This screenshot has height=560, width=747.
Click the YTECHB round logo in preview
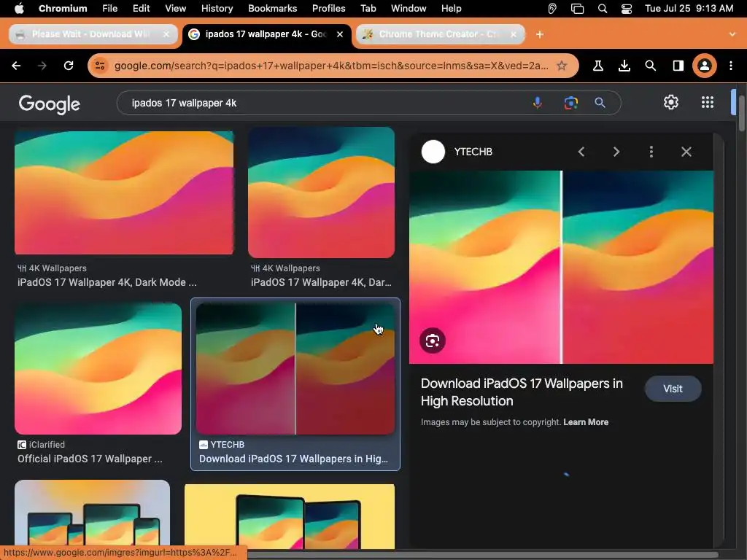[x=433, y=152]
